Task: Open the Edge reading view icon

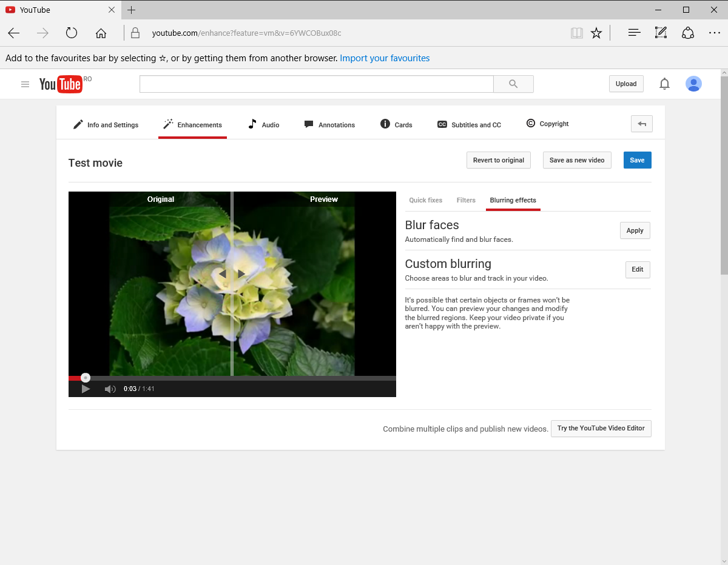Action: click(x=576, y=33)
